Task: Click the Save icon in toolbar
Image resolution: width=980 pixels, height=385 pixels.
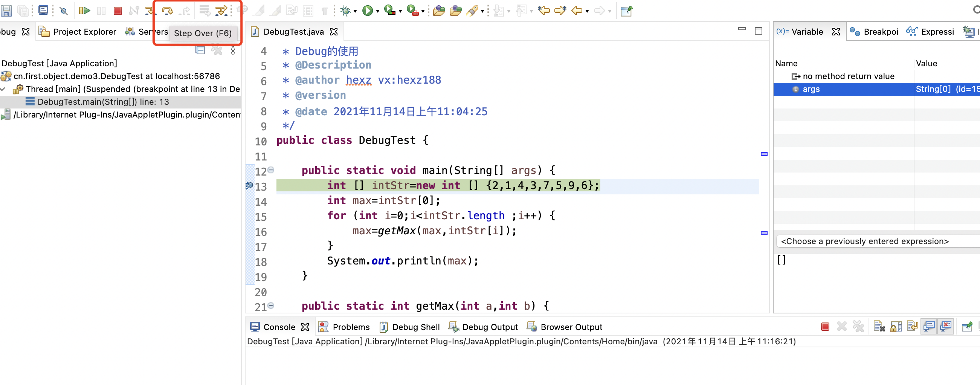Action: tap(6, 11)
